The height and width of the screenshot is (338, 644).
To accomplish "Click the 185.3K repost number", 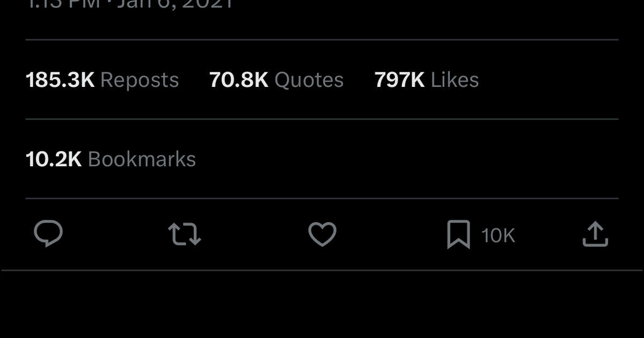I will 60,80.
